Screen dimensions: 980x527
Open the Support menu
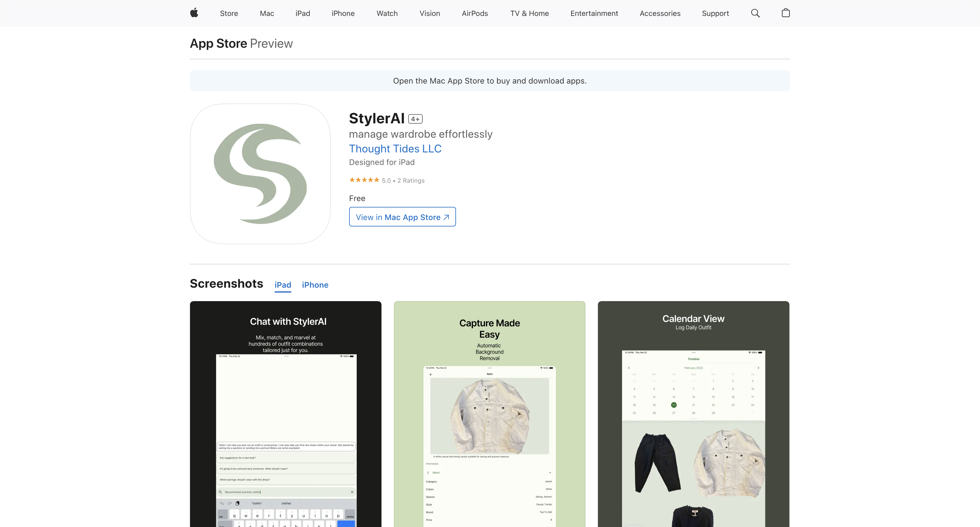click(x=715, y=13)
